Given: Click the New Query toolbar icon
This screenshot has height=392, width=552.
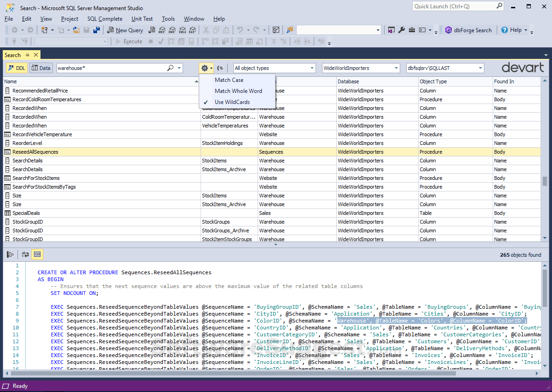Looking at the screenshot, I should coord(125,30).
